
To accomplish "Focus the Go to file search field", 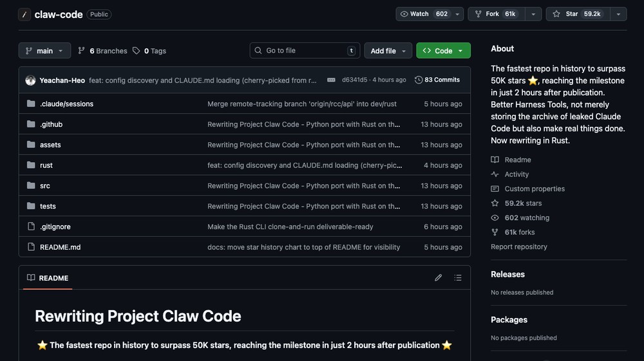I will point(305,50).
